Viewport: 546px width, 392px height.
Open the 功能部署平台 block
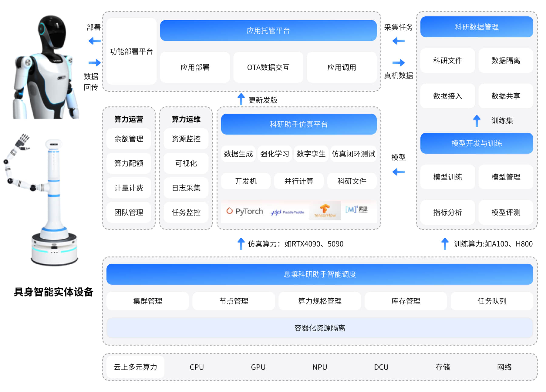tap(131, 51)
